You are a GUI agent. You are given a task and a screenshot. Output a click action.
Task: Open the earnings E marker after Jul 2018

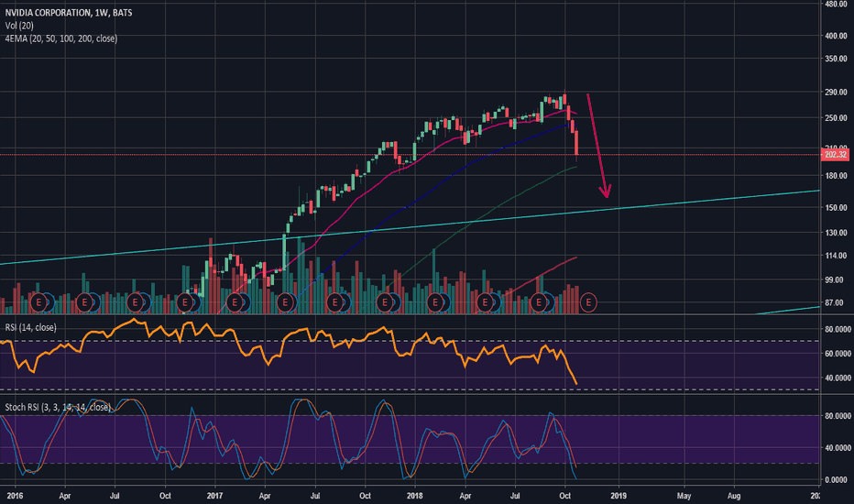tap(539, 301)
